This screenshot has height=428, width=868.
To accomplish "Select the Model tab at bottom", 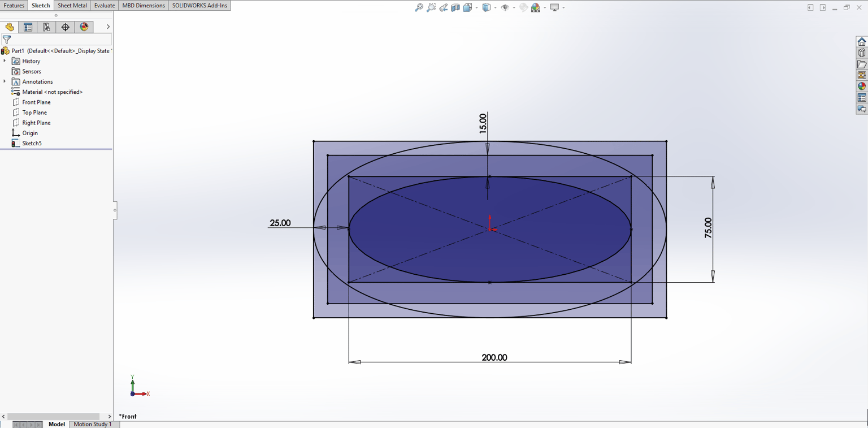I will tap(57, 424).
